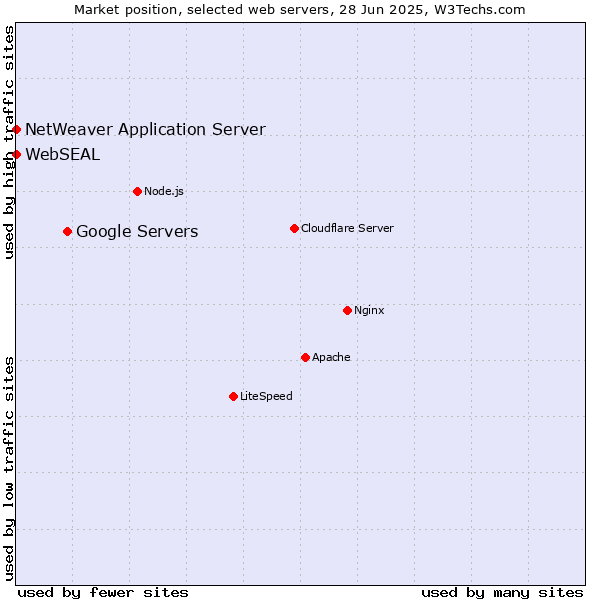Image resolution: width=600 pixels, height=600 pixels.
Task: Click the 'Apache' text label
Action: pyautogui.click(x=331, y=357)
